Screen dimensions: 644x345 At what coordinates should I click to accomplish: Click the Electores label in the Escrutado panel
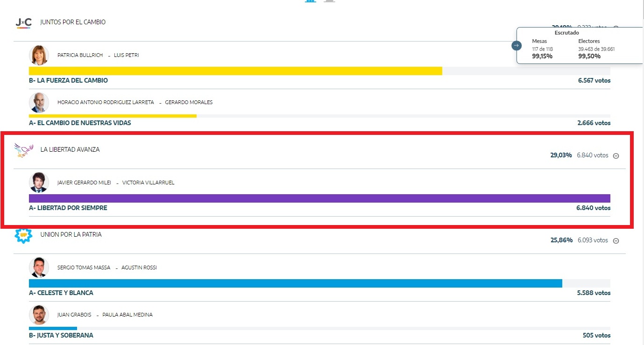click(x=589, y=41)
